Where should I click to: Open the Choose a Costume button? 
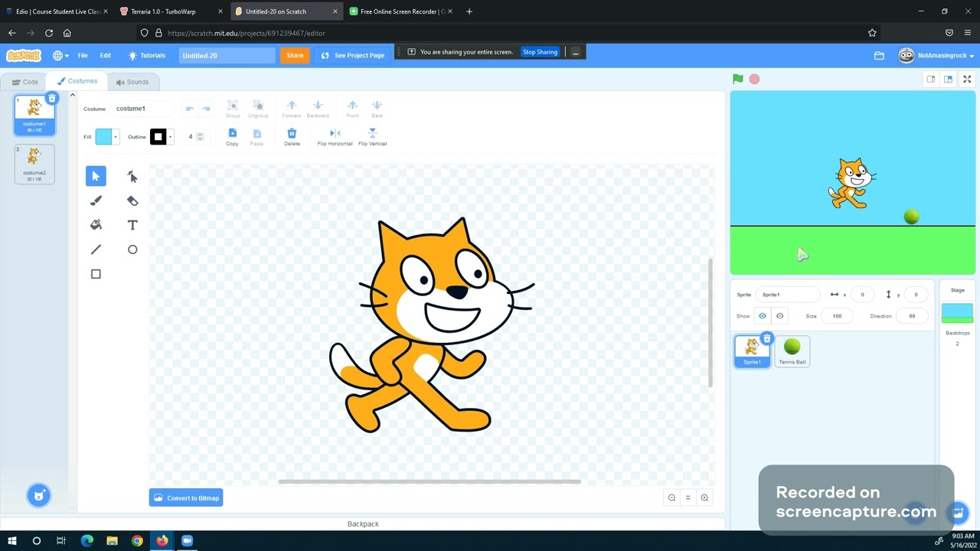click(38, 495)
